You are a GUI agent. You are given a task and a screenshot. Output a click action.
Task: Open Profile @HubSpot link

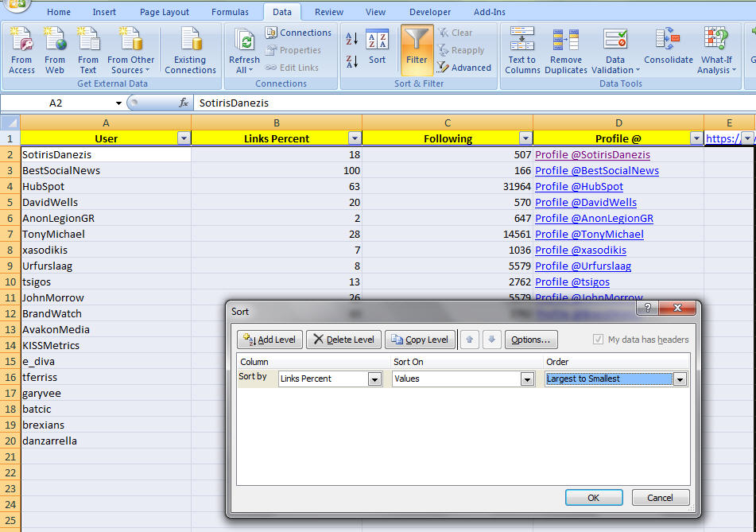[x=579, y=187]
